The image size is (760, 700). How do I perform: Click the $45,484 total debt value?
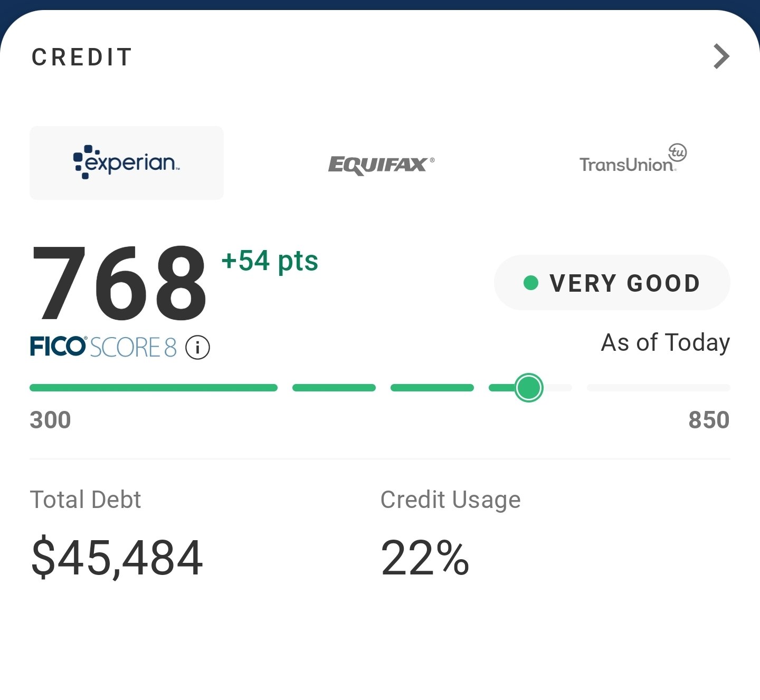point(117,558)
